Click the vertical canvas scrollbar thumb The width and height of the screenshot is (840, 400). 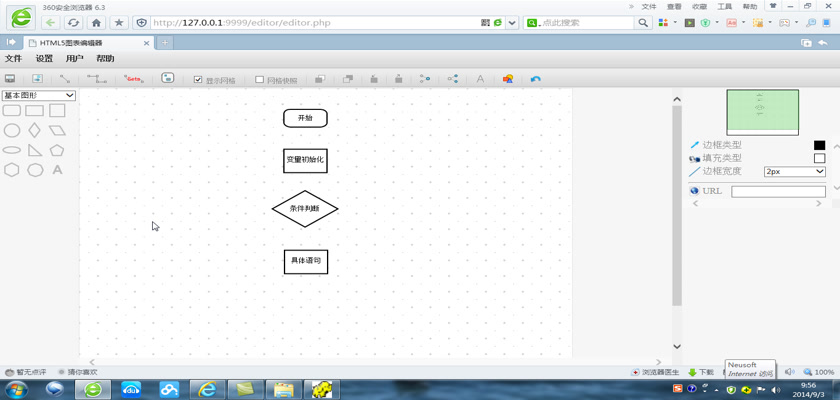point(677,206)
